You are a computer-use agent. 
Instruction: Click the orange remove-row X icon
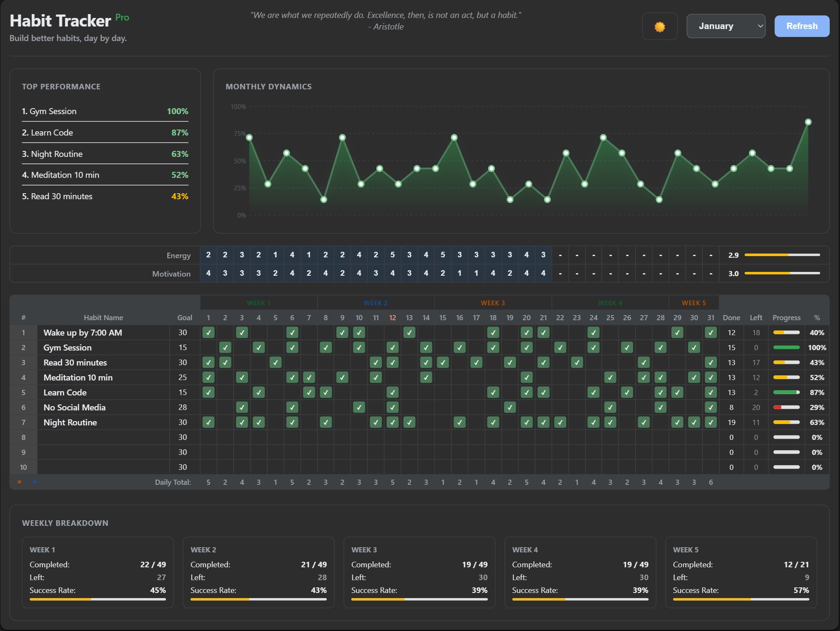[x=19, y=482]
